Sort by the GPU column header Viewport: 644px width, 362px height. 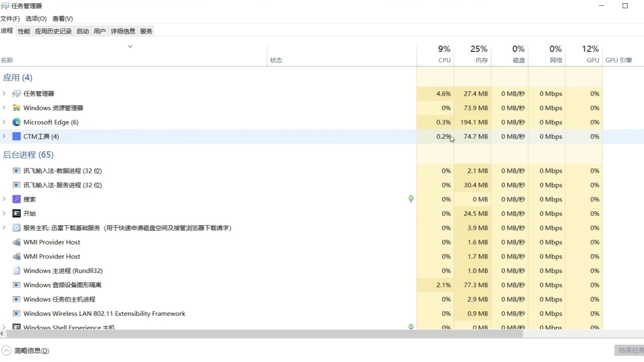click(584, 55)
